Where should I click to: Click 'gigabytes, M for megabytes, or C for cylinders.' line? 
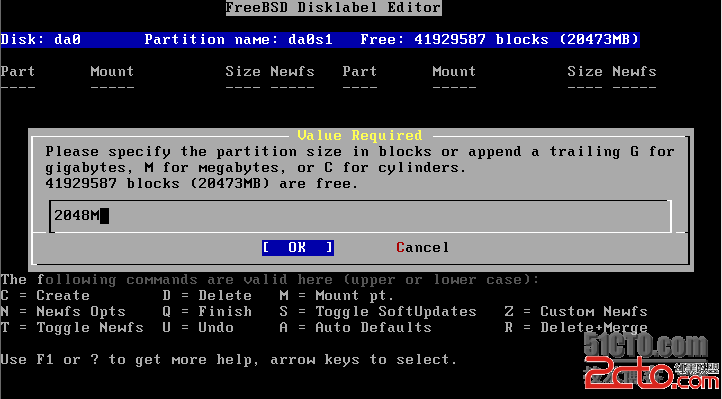pos(256,168)
